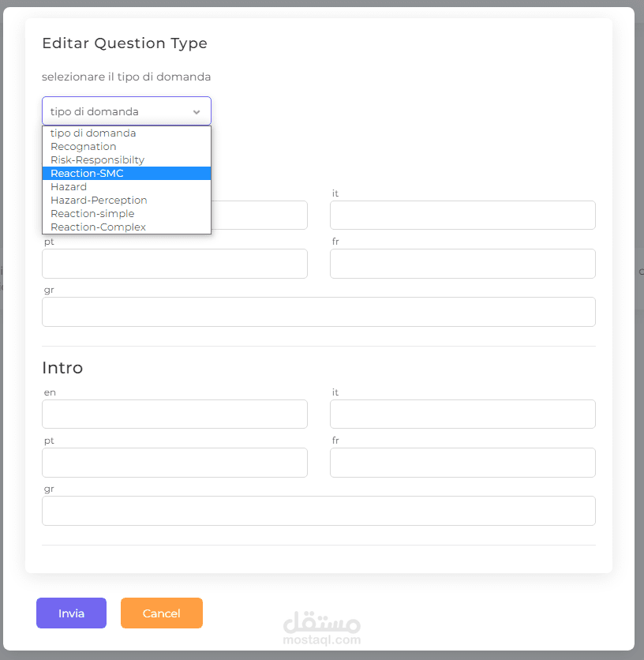Focus the Intro gr wide field

(x=319, y=511)
